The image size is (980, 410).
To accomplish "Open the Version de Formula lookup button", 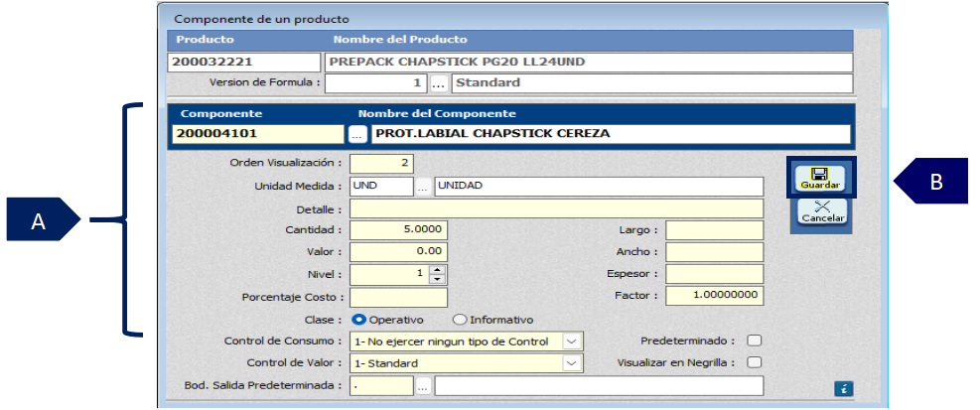I will pos(439,83).
